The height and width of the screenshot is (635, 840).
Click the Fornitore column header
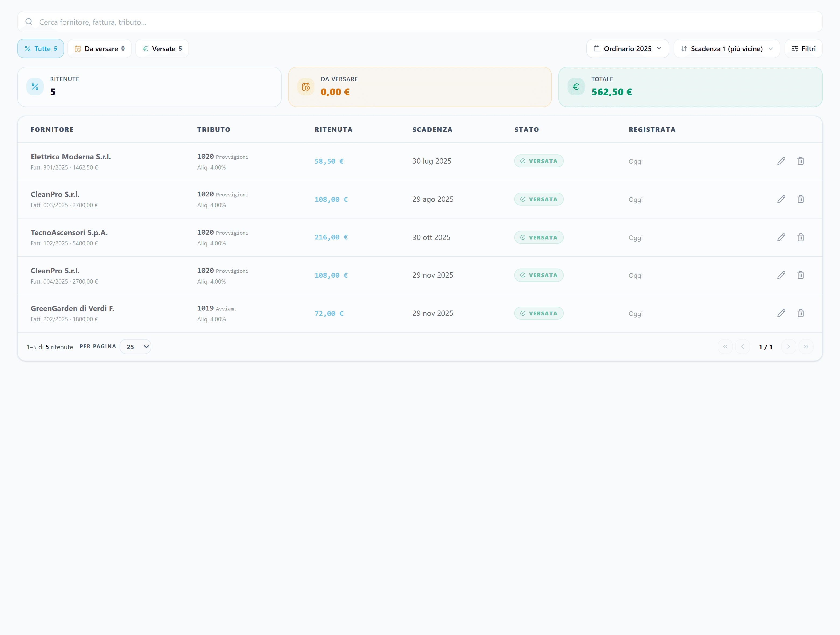(52, 129)
